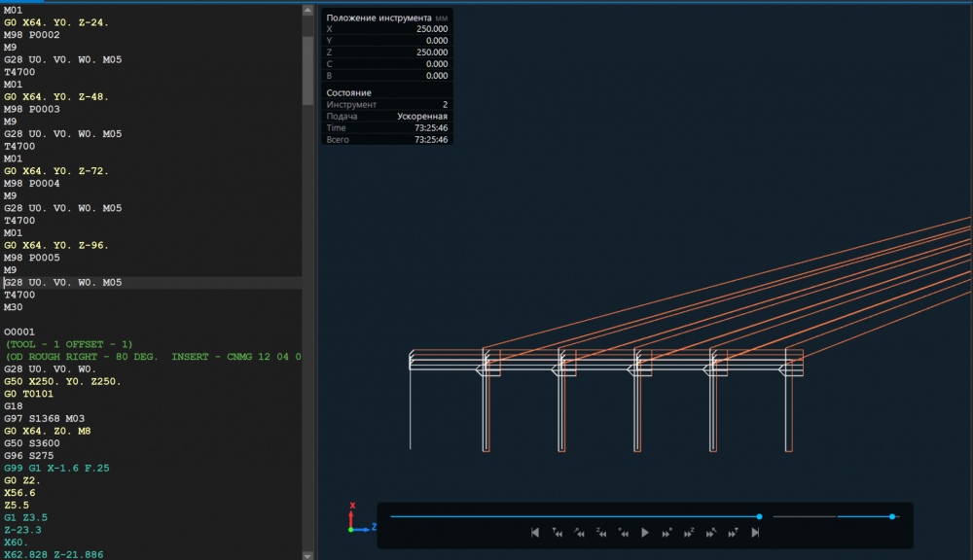This screenshot has width=973, height=560.
Task: Click the red X axis of the gizmo
Action: [351, 517]
